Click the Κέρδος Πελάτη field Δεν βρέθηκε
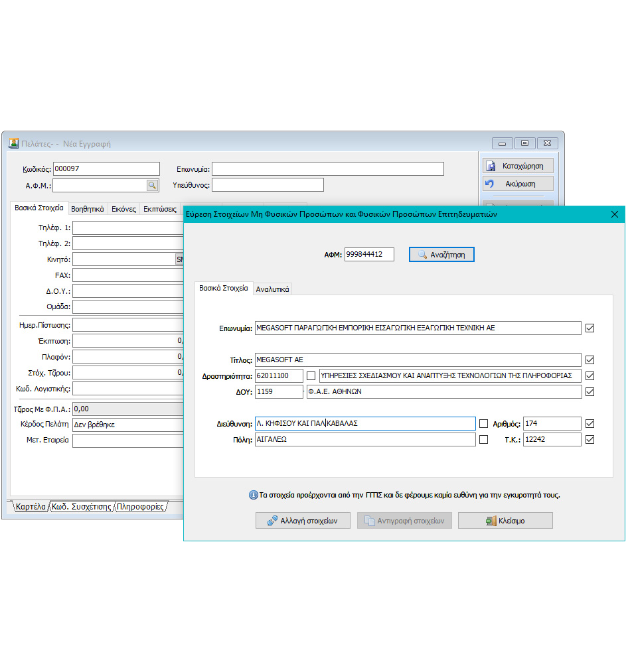The width and height of the screenshot is (630, 672). pyautogui.click(x=128, y=425)
